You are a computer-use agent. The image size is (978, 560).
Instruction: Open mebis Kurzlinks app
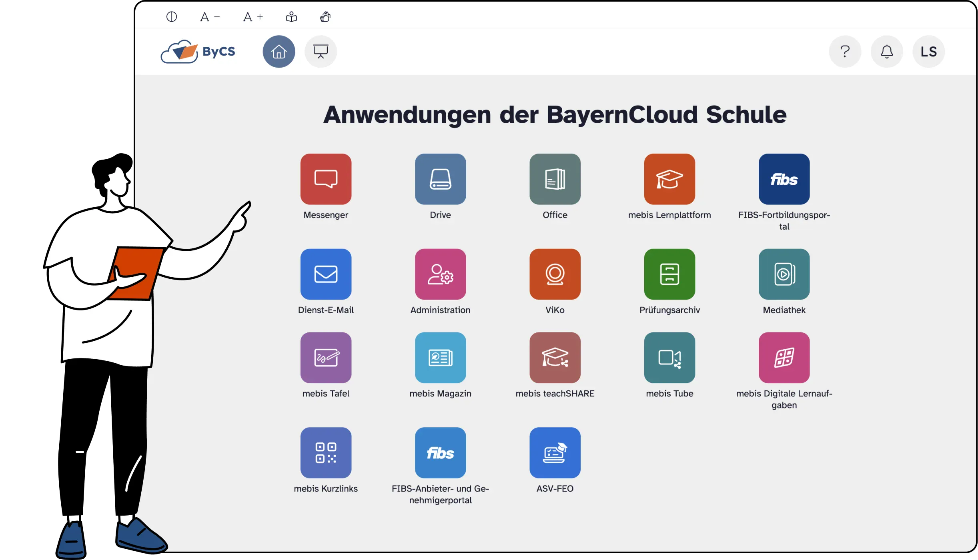326,453
